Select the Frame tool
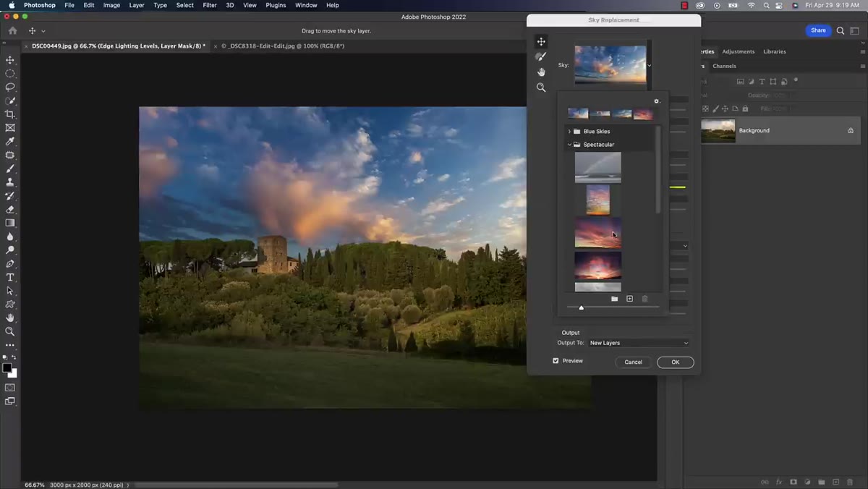The width and height of the screenshot is (868, 489). (x=10, y=128)
